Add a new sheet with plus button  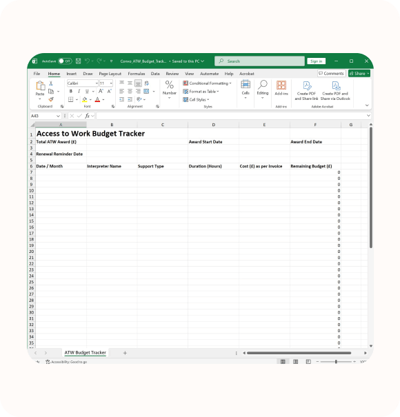[125, 353]
